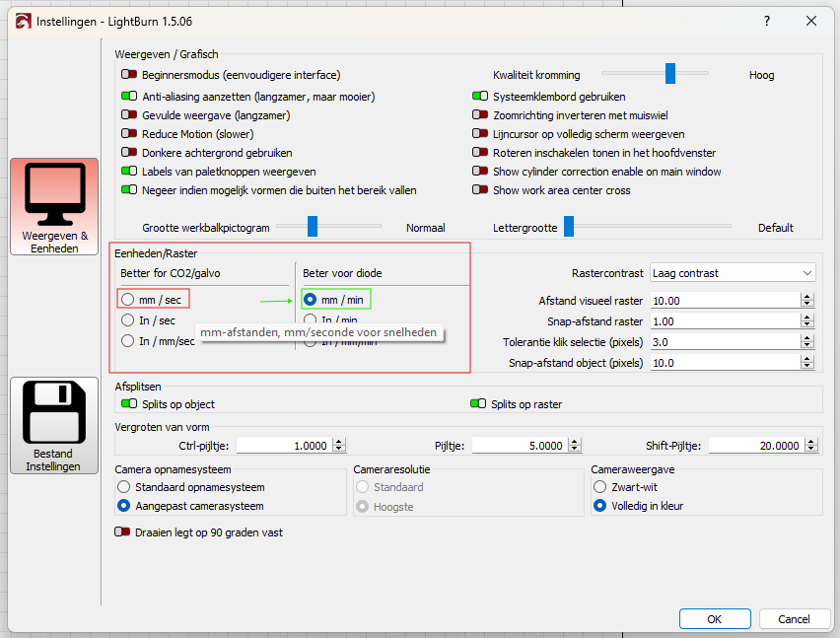Click the Snap-afstand object (pixels) field
Viewport: 840px width, 638px height.
click(x=726, y=363)
